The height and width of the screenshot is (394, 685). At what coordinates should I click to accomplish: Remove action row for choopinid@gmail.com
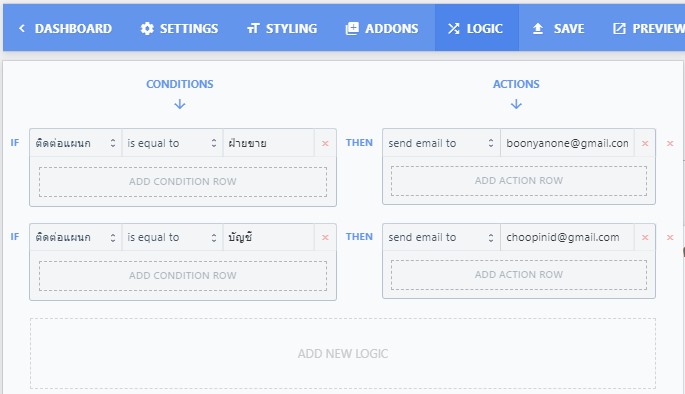[645, 237]
